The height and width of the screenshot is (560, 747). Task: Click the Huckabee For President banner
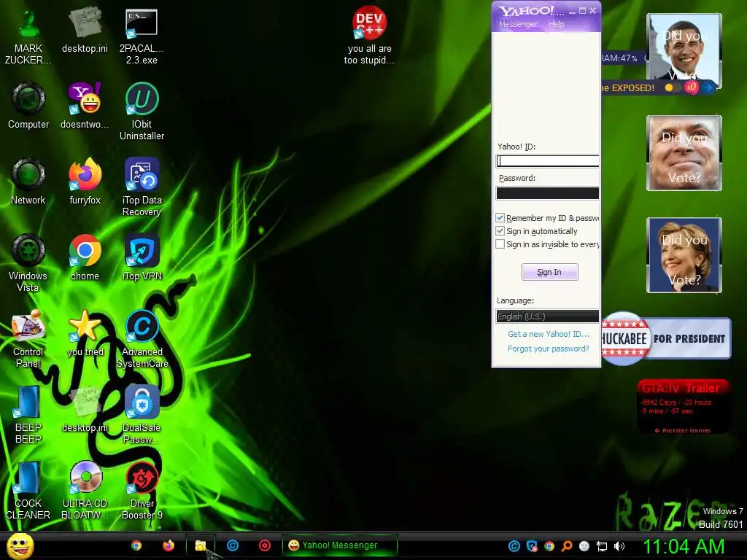(x=666, y=338)
